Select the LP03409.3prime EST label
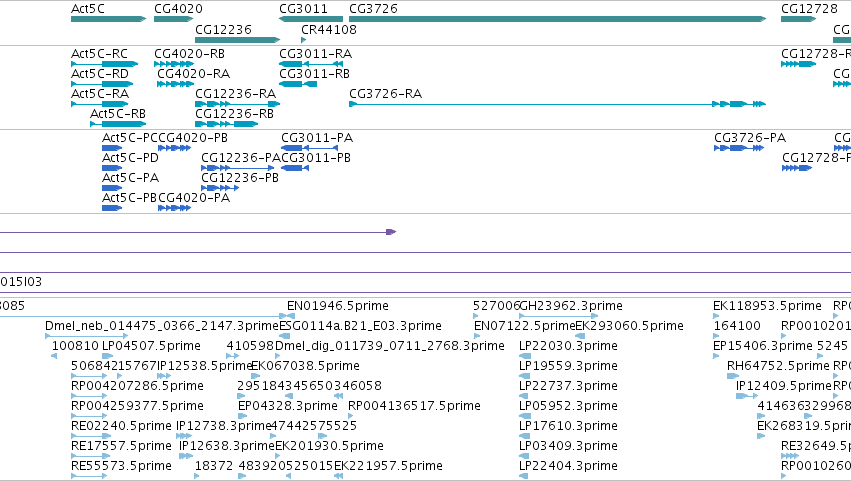The width and height of the screenshot is (851, 481). tap(568, 446)
